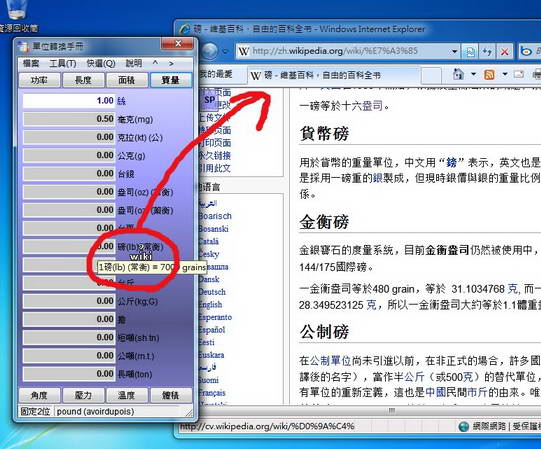Screen dimensions: 541x449
Task: Click the 引用此文 sidebar link
Action: click(x=214, y=168)
